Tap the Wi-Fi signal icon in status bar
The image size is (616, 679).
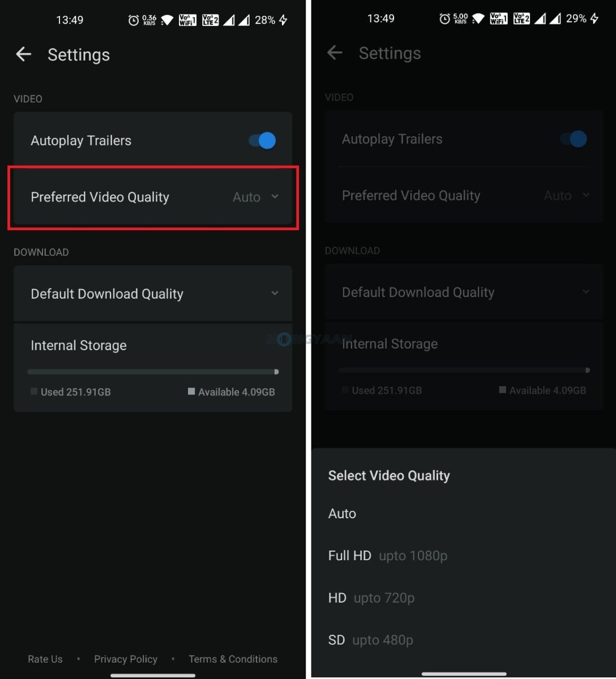point(166,19)
